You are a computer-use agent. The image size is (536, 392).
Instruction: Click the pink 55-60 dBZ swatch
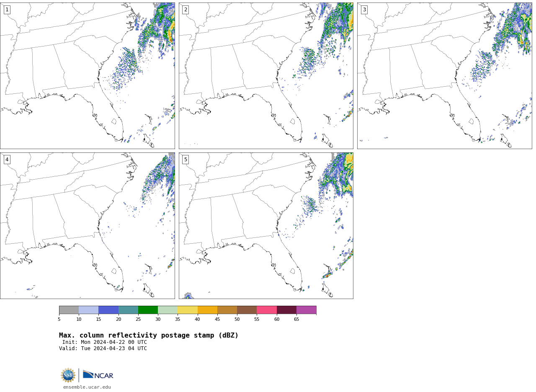click(x=267, y=310)
